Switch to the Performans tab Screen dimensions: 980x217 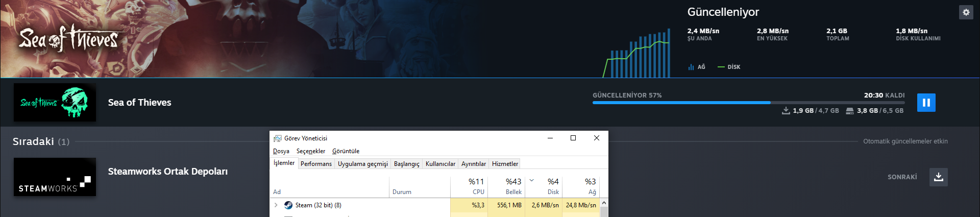coord(316,164)
